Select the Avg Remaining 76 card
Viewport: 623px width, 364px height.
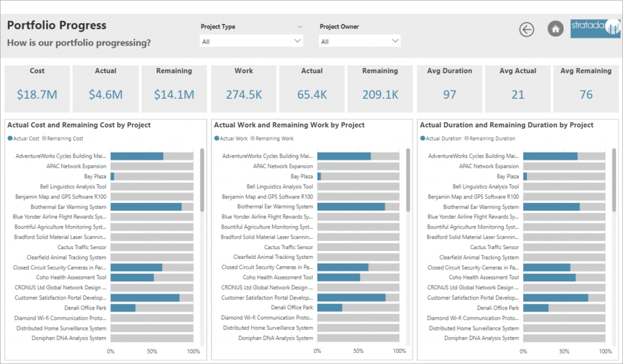click(586, 89)
